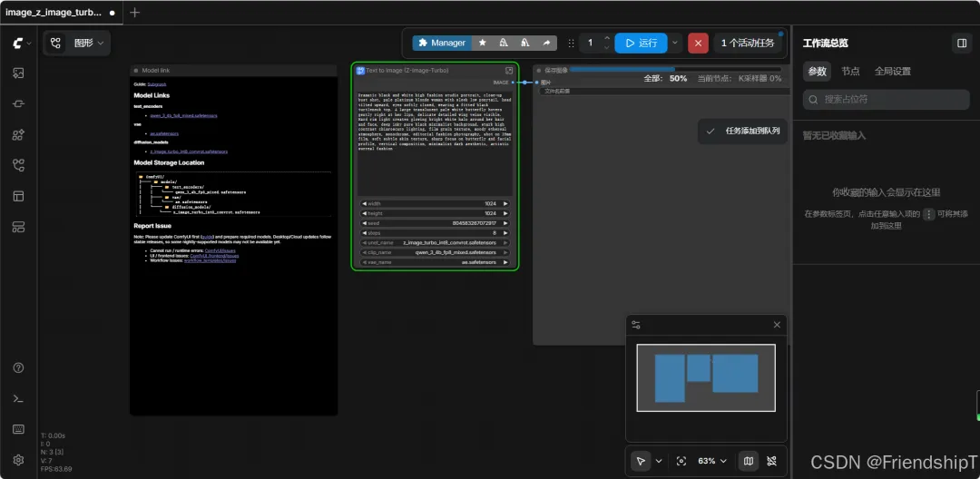Image resolution: width=980 pixels, height=479 pixels.
Task: Open the assets image sidebar icon
Action: (x=18, y=73)
